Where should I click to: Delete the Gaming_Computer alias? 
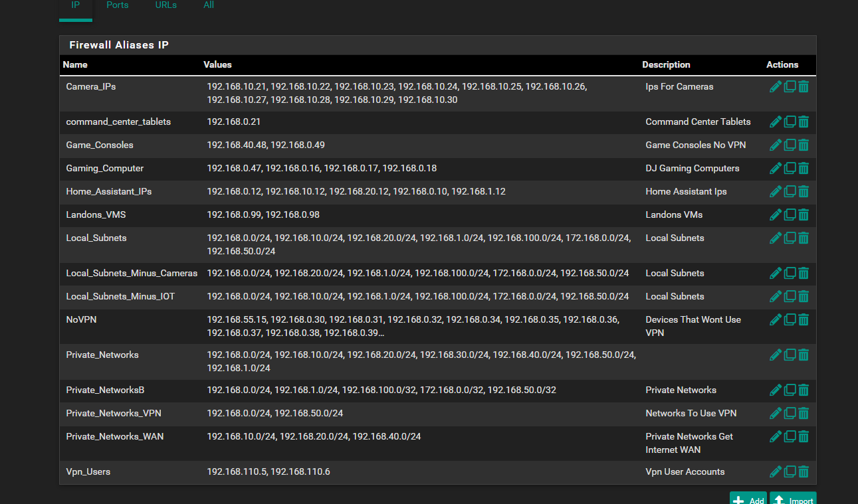pos(804,168)
